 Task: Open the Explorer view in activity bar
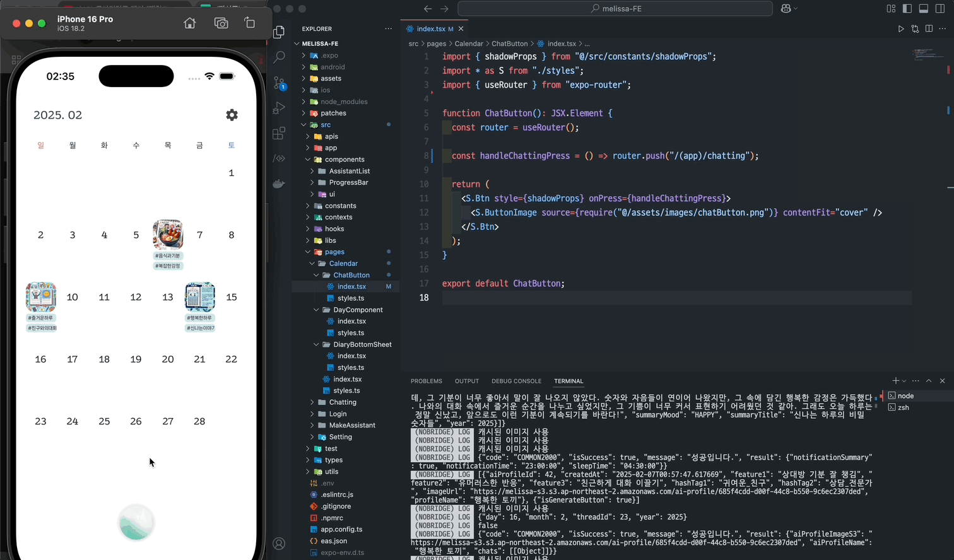[279, 32]
